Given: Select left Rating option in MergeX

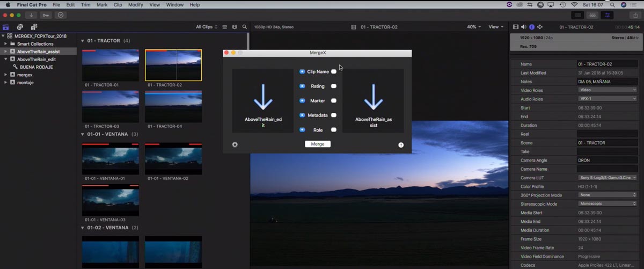Looking at the screenshot, I should 302,86.
